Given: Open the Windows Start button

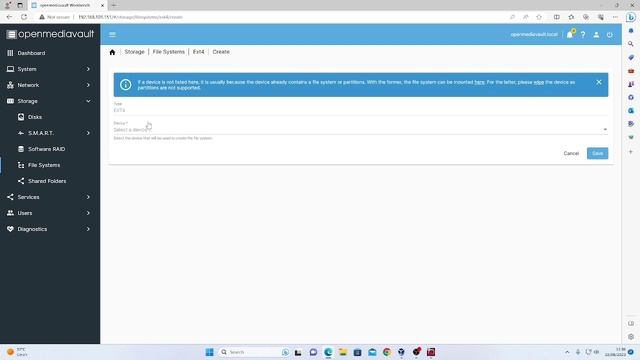Looking at the screenshot, I should [209, 352].
